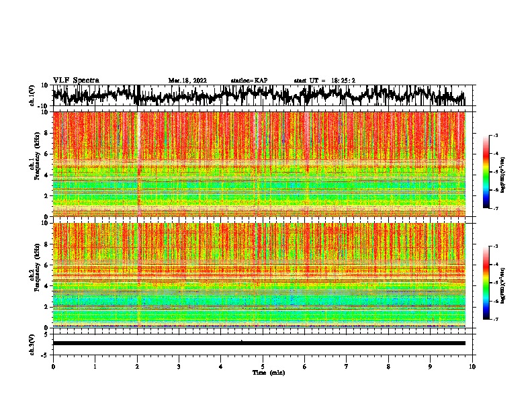The width and height of the screenshot is (532, 411).
Task: Click time axis tick label '1'
Action: (x=95, y=367)
